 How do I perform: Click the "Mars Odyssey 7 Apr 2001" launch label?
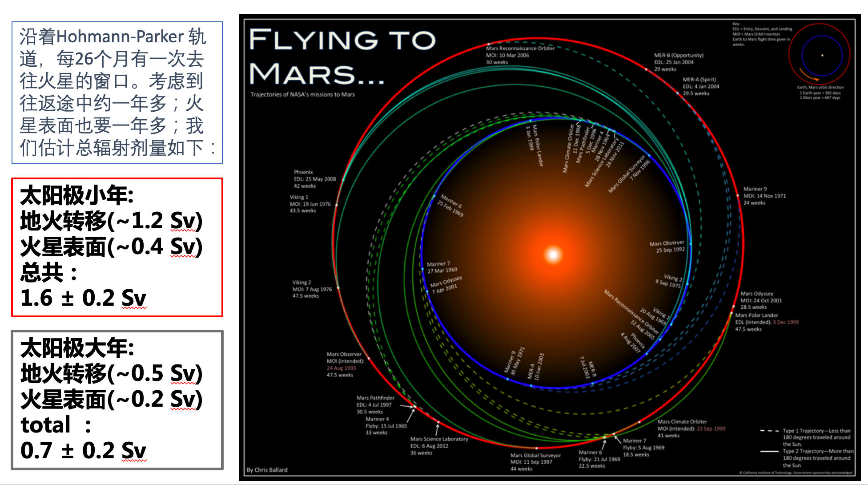click(446, 285)
